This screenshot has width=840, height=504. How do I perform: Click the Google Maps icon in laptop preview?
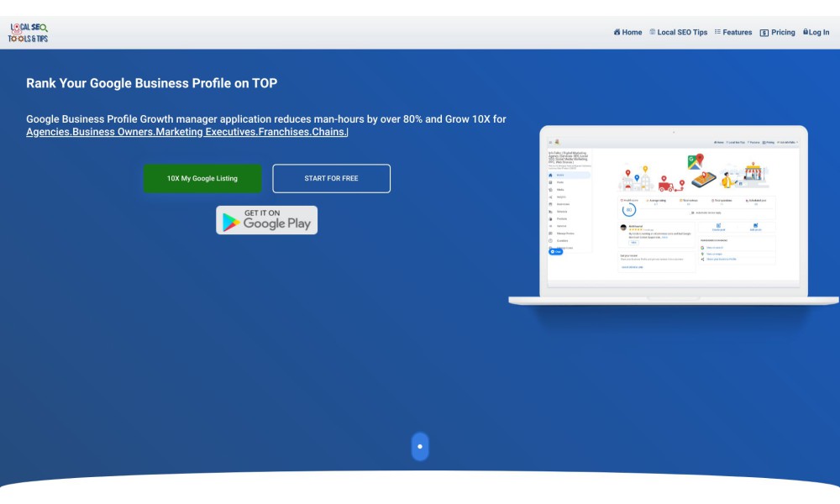[696, 161]
